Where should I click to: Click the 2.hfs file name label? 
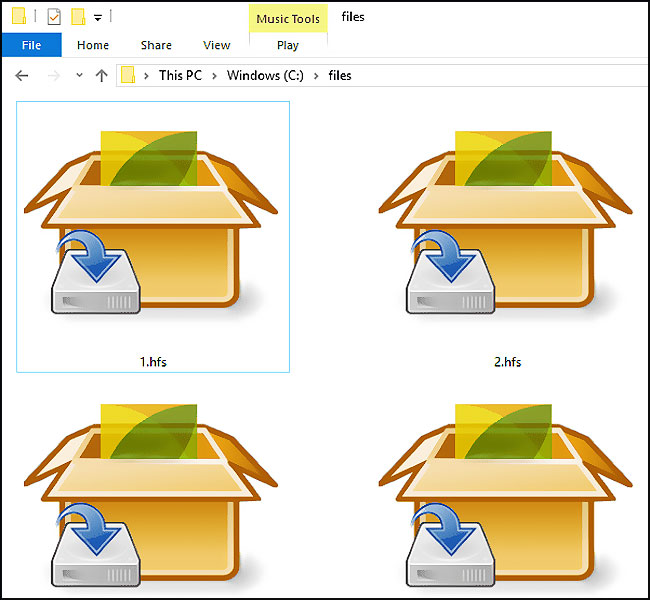[x=507, y=362]
